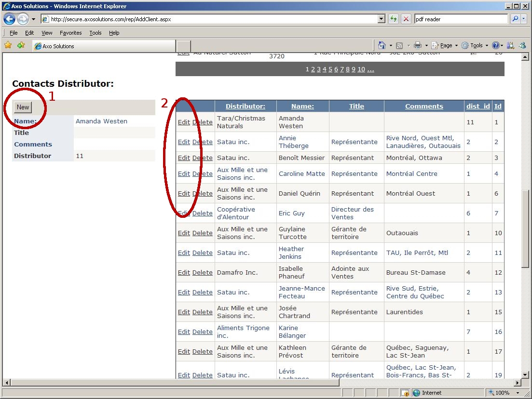The height and width of the screenshot is (399, 532).
Task: Delete the Karine Bélanger row
Action: [202, 332]
